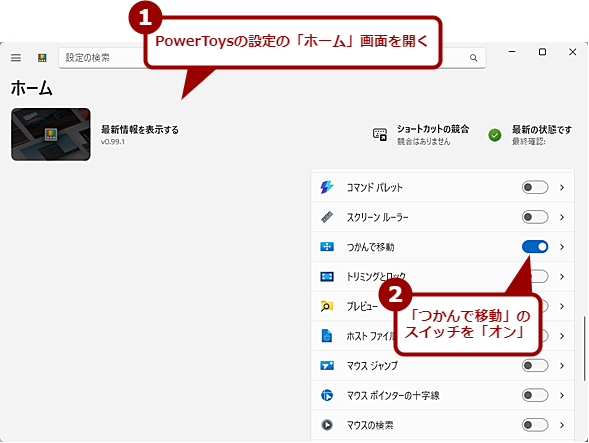Click 最新情報を表示する link
This screenshot has height=443, width=589.
(x=140, y=130)
